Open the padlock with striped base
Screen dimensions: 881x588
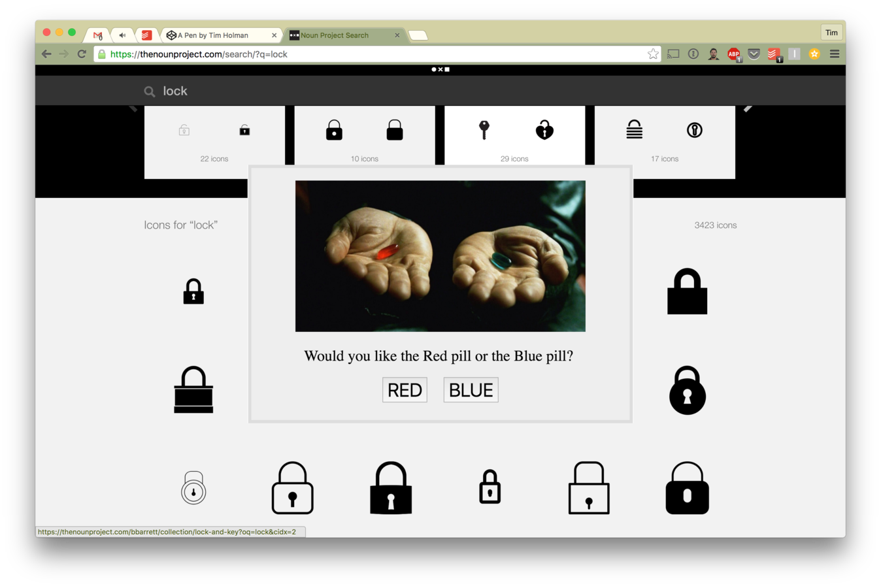193,390
